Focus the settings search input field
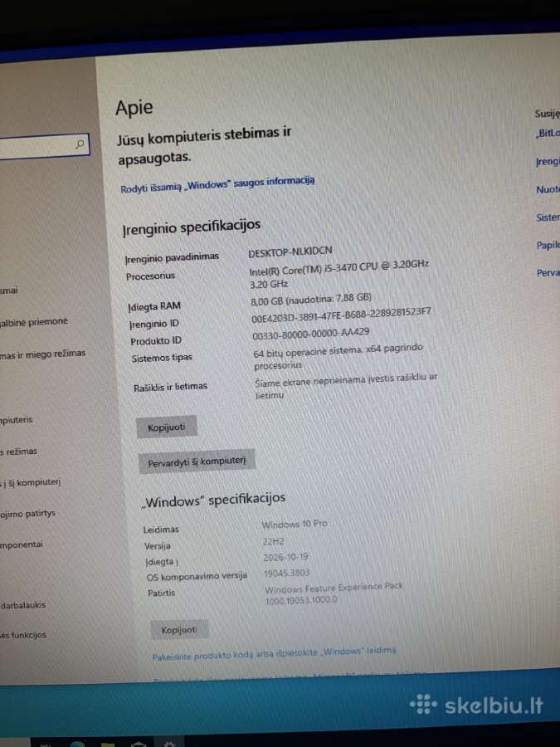 pyautogui.click(x=43, y=146)
